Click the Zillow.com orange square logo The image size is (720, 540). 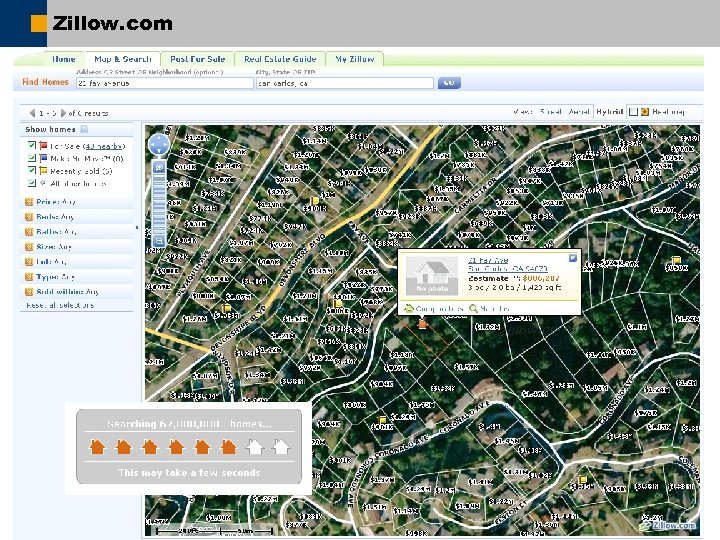coord(39,23)
